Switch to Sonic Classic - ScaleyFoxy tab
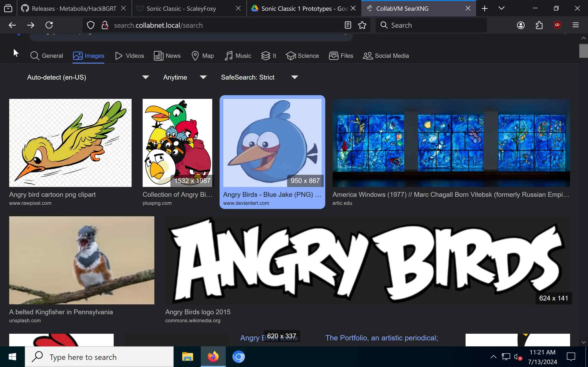The height and width of the screenshot is (367, 588). point(181,8)
